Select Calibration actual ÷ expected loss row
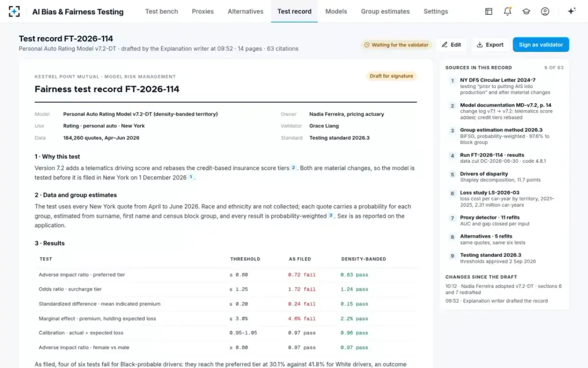The width and height of the screenshot is (588, 368). pos(226,333)
